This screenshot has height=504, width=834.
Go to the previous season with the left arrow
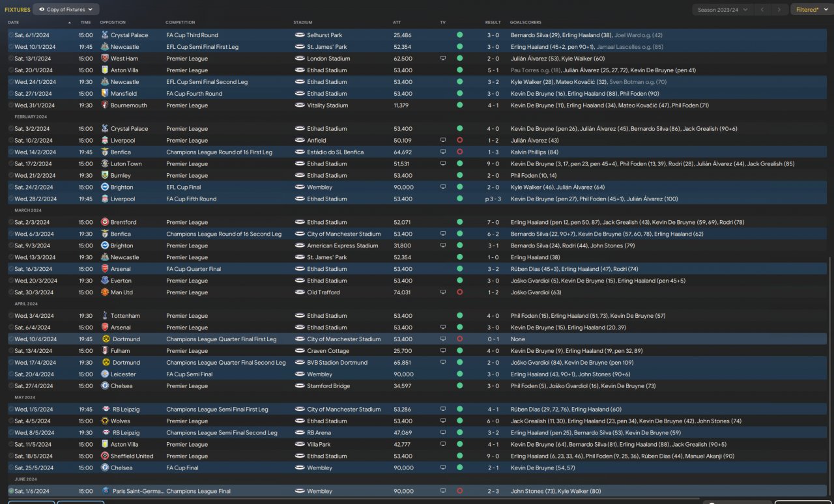[762, 10]
